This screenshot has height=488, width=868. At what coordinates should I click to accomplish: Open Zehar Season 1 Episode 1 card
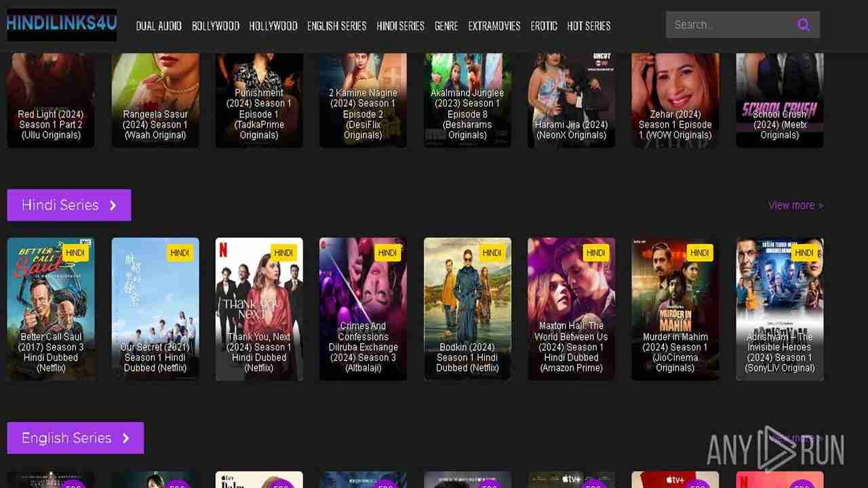pyautogui.click(x=675, y=100)
